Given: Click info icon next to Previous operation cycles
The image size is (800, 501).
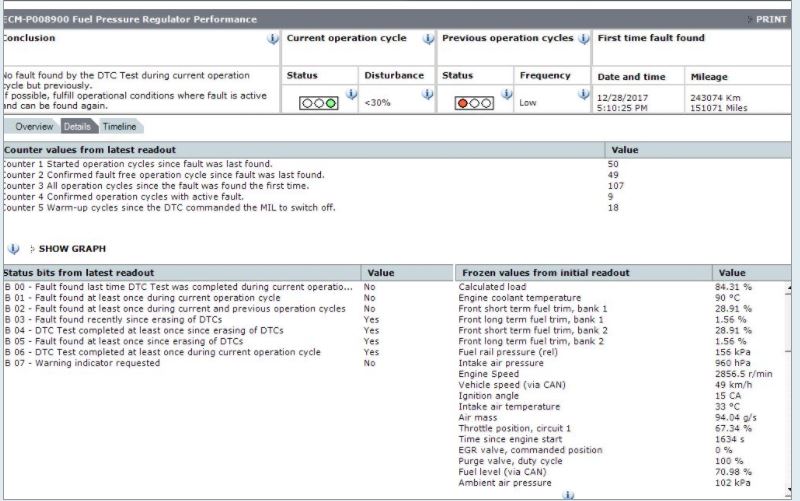Looking at the screenshot, I should pyautogui.click(x=583, y=39).
